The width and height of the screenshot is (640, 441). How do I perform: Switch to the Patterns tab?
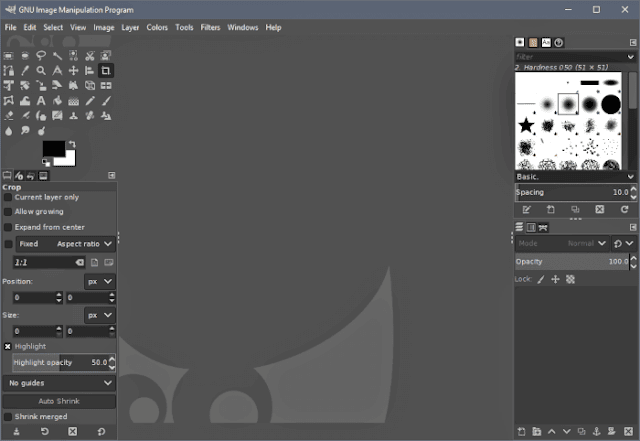[x=533, y=42]
